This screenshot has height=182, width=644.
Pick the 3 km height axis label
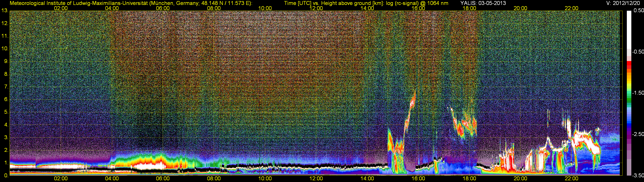[6, 137]
